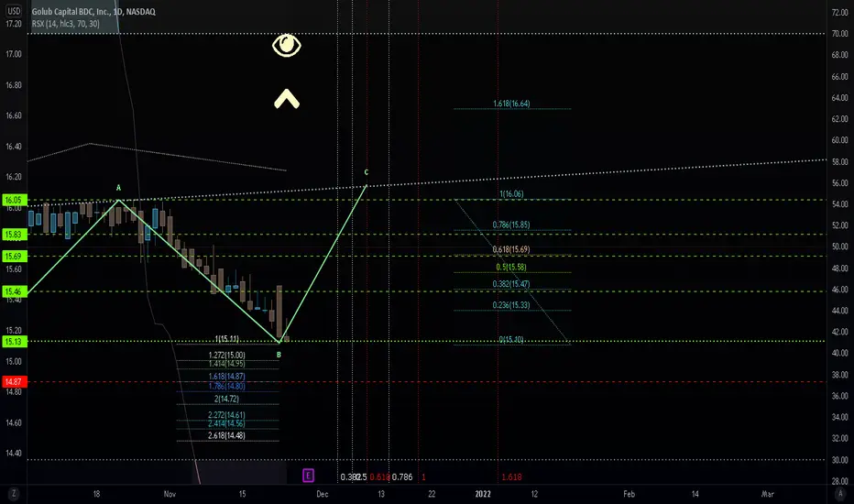
Task: Toggle the Z timezone button on the time axis
Action: pyautogui.click(x=13, y=494)
